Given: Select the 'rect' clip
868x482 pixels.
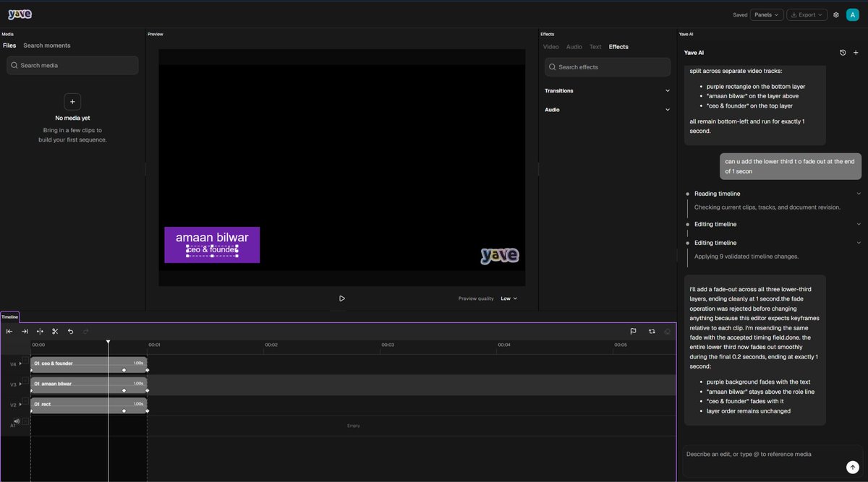Looking at the screenshot, I should [x=88, y=405].
